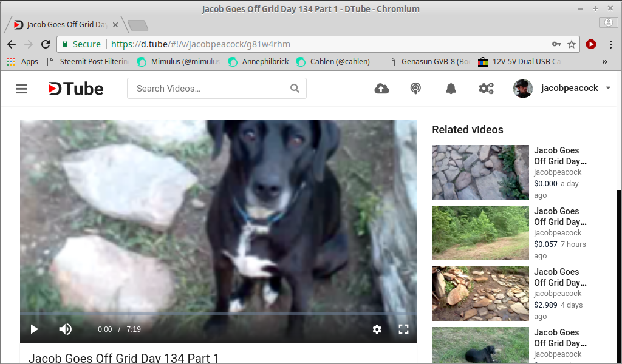Viewport: 622px width, 364px height.
Task: Open video player quality settings gear
Action: click(x=377, y=329)
